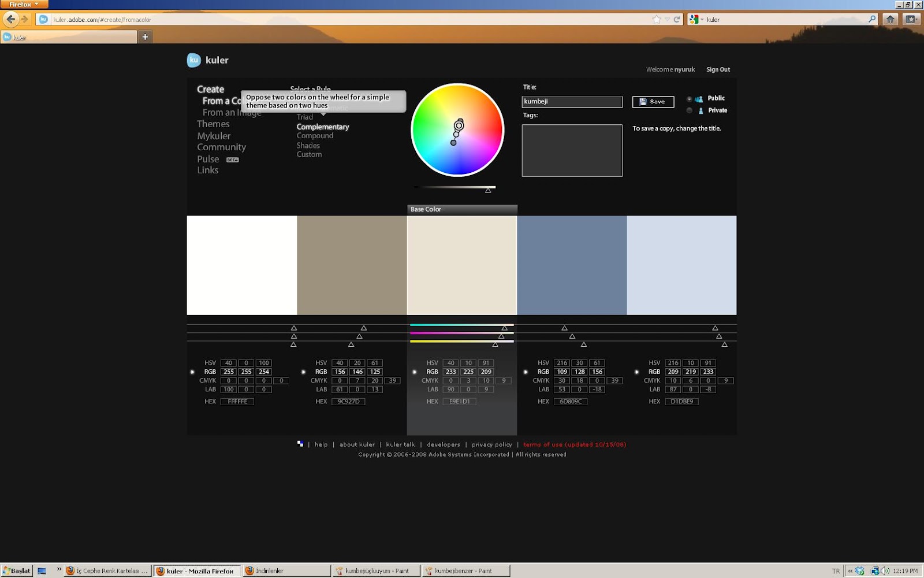Open the Firefox home page icon

pos(891,19)
